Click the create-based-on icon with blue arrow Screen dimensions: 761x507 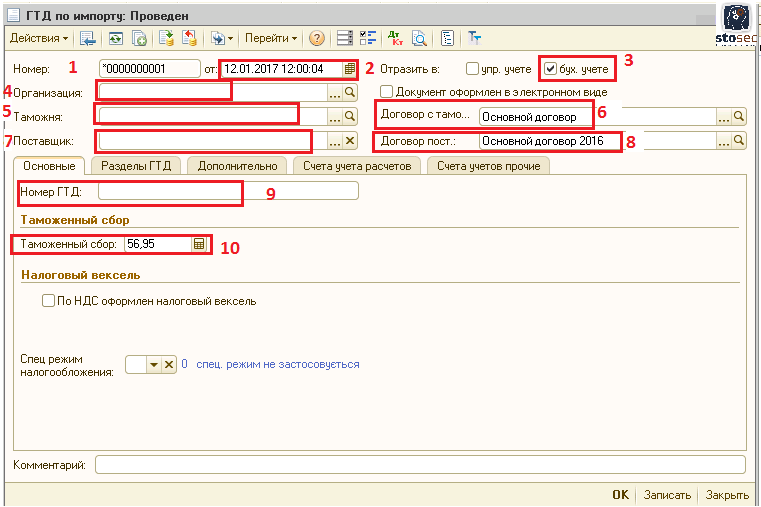218,38
